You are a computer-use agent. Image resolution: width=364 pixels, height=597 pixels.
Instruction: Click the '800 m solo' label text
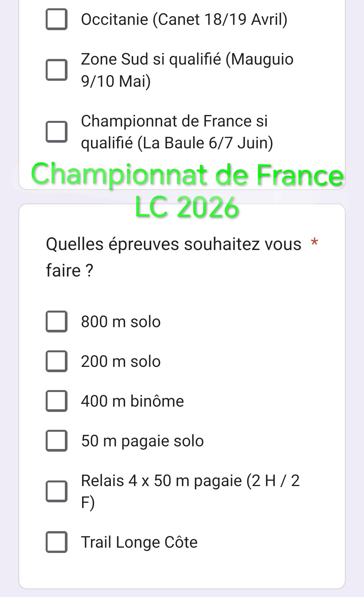coord(121,322)
